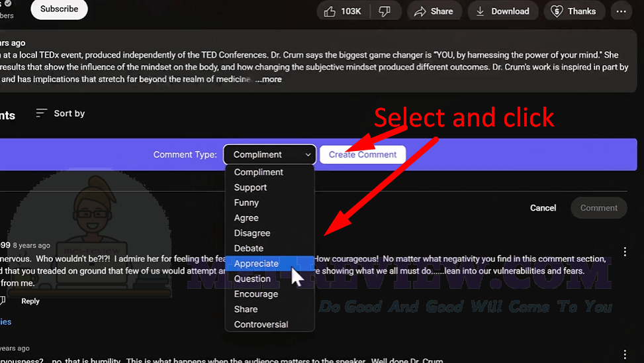The image size is (644, 363).
Task: Click the Download button
Action: click(503, 11)
